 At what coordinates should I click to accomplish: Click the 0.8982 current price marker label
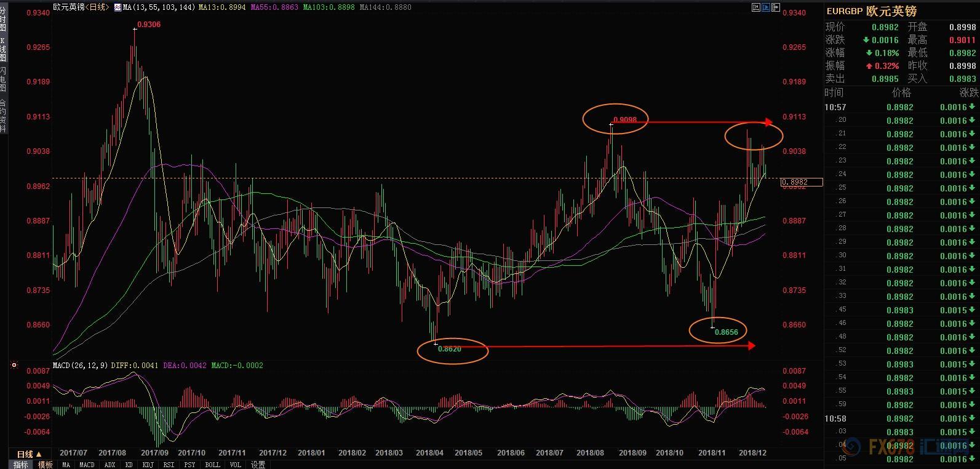tap(802, 182)
